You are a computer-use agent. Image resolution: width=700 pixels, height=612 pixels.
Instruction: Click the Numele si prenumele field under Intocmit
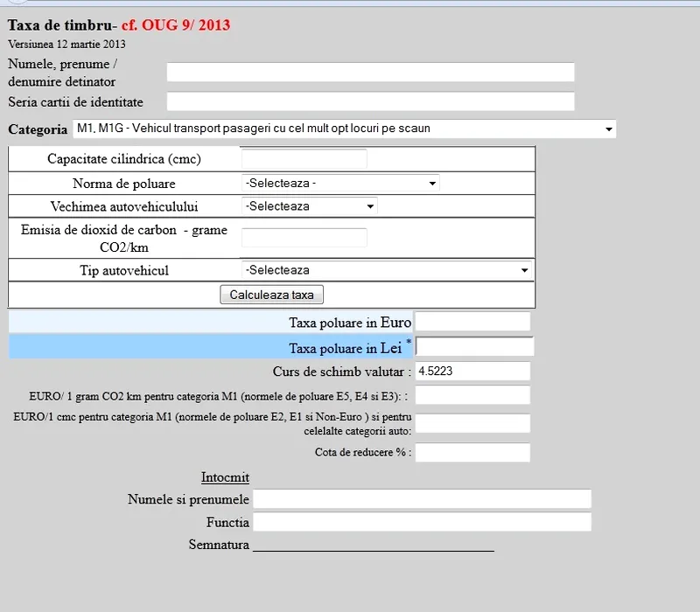tap(422, 499)
